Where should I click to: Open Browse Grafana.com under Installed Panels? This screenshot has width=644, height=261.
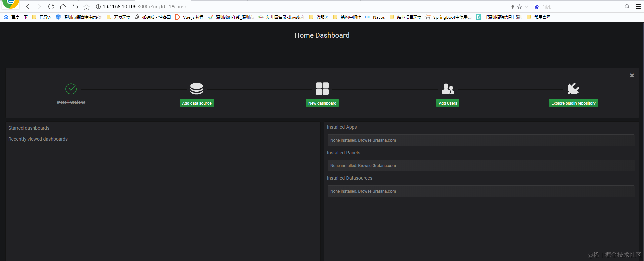click(377, 166)
